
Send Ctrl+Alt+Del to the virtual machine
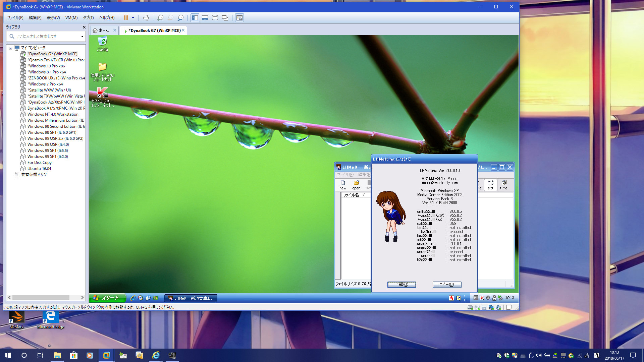(146, 18)
